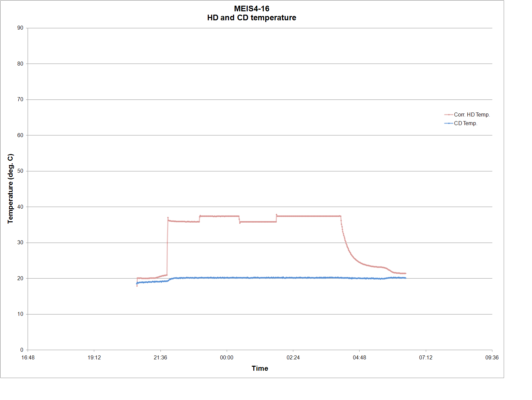Click the blue CD Temp. legend marker

pyautogui.click(x=448, y=123)
